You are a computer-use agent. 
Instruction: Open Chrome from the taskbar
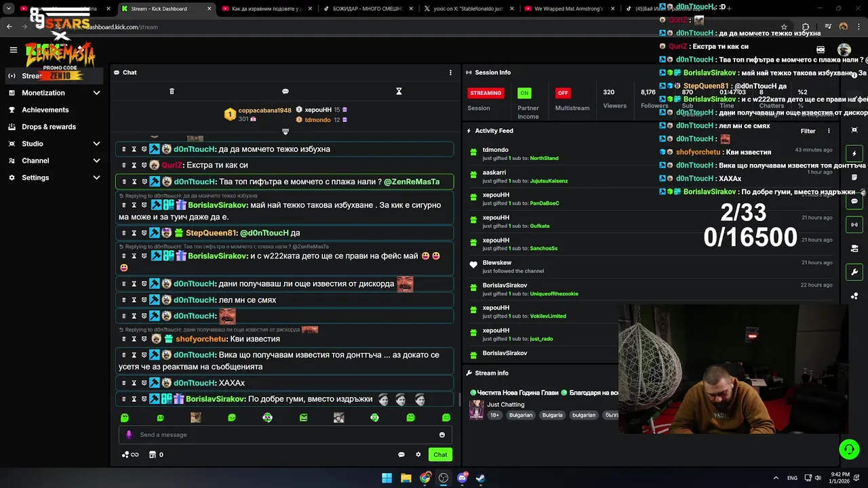(x=425, y=478)
